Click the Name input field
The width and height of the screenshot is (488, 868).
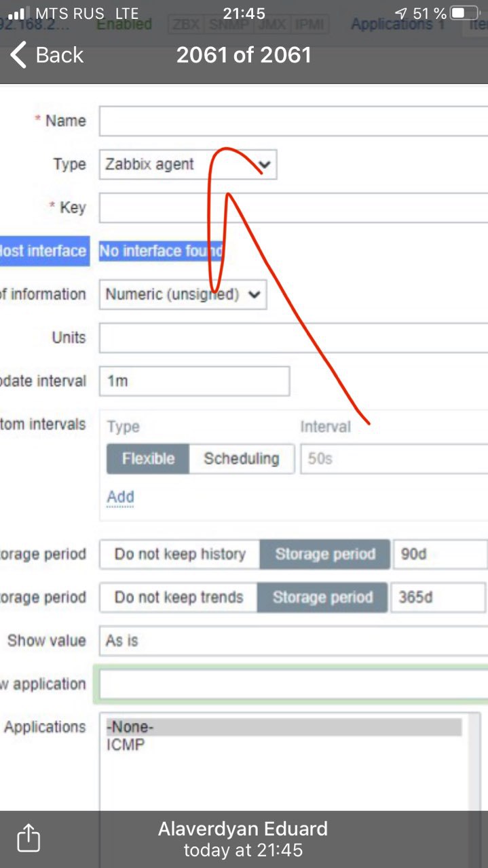[293, 121]
